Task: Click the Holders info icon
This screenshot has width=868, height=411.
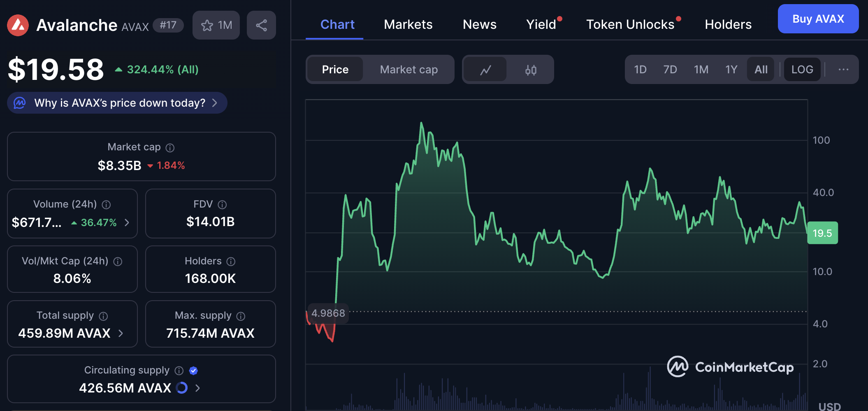Action: [231, 262]
